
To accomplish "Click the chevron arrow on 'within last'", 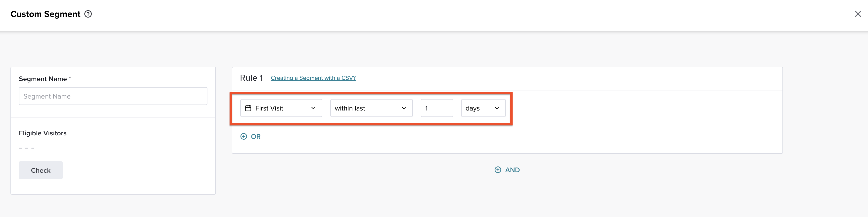I will coord(404,108).
